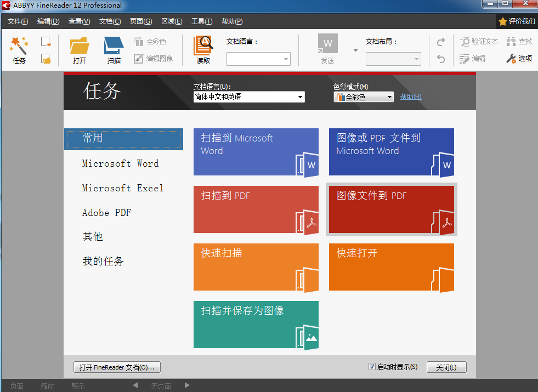
Task: Switch to the Microsoft Excel task category
Action: point(122,188)
